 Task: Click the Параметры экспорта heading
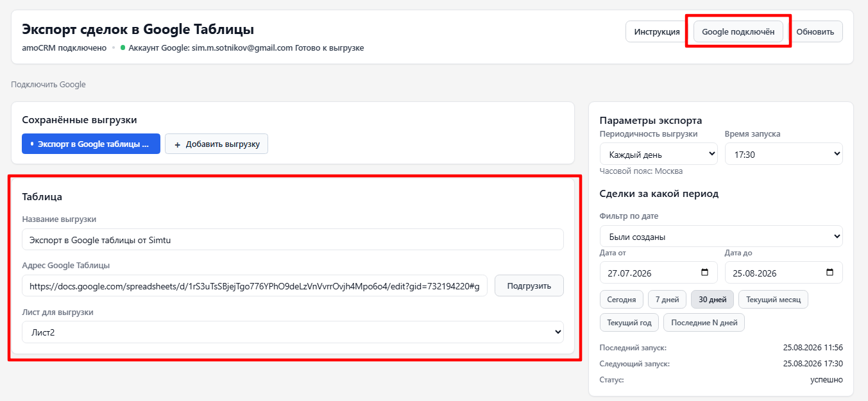click(651, 121)
